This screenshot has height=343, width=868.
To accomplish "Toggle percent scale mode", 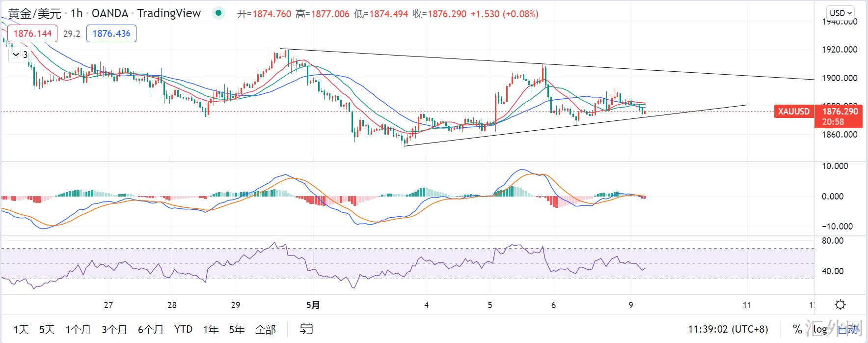I will pyautogui.click(x=797, y=329).
